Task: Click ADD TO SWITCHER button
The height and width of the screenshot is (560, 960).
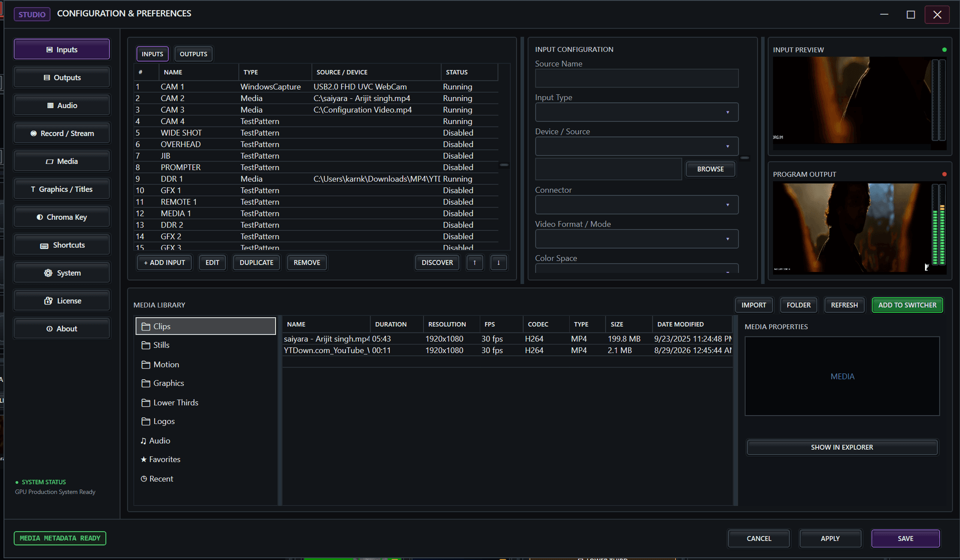Action: (x=907, y=305)
